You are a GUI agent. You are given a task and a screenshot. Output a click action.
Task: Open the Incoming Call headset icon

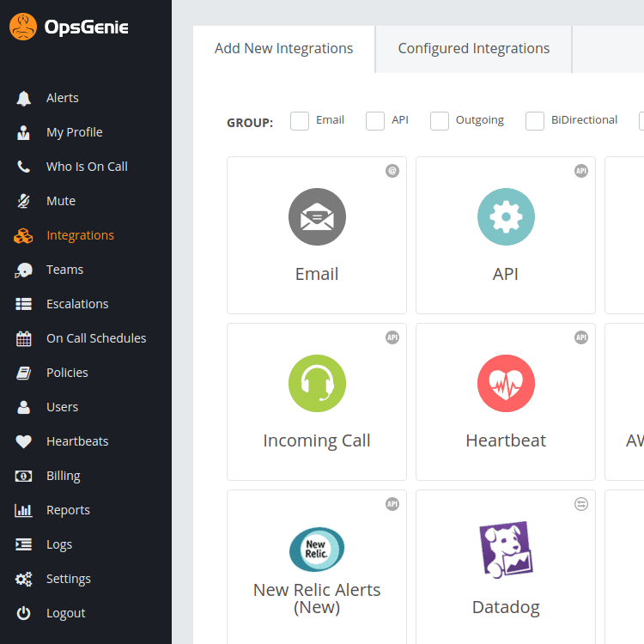[317, 384]
